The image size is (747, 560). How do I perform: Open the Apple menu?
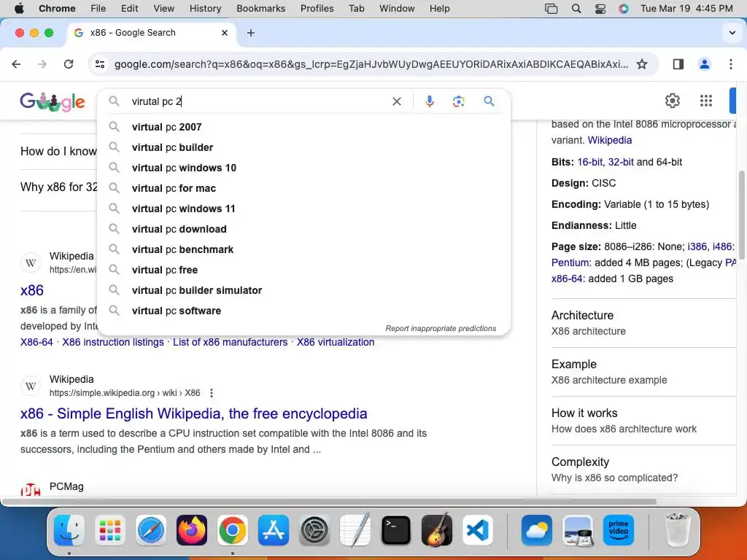pyautogui.click(x=19, y=9)
